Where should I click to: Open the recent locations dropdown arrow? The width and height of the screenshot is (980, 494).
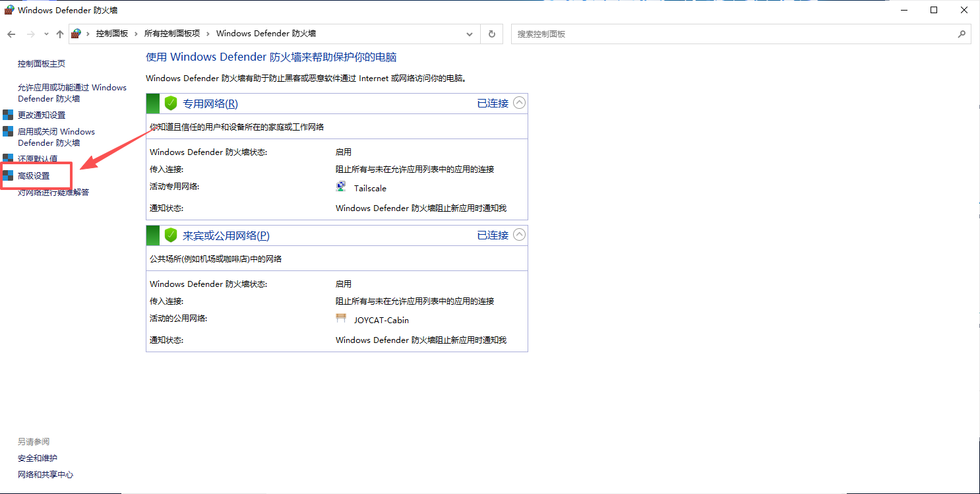point(46,34)
